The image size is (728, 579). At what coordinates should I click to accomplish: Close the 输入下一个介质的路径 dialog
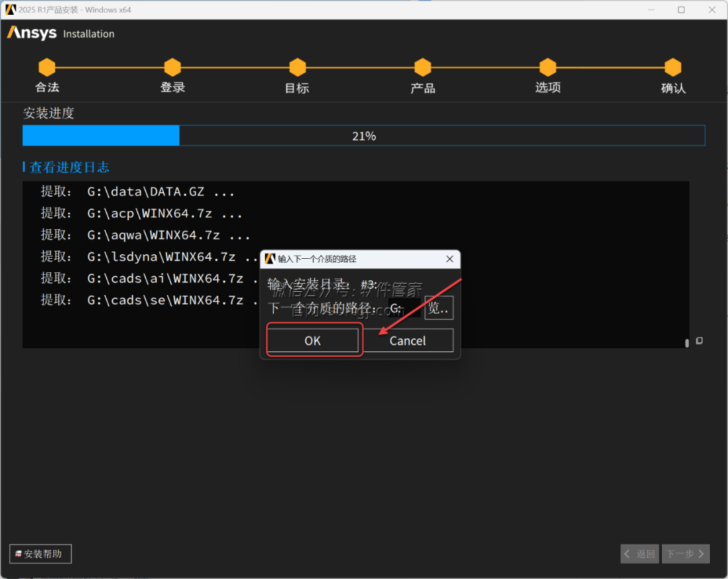pyautogui.click(x=450, y=259)
